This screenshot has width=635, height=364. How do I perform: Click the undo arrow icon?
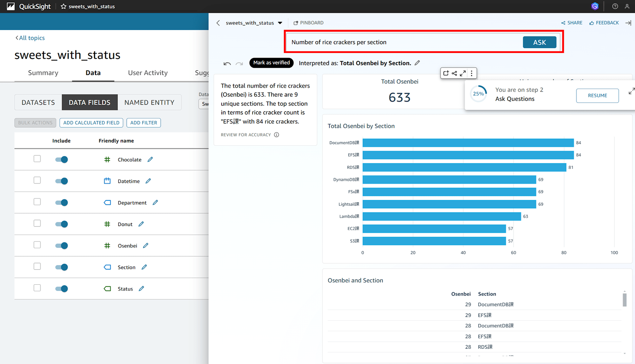coord(226,63)
